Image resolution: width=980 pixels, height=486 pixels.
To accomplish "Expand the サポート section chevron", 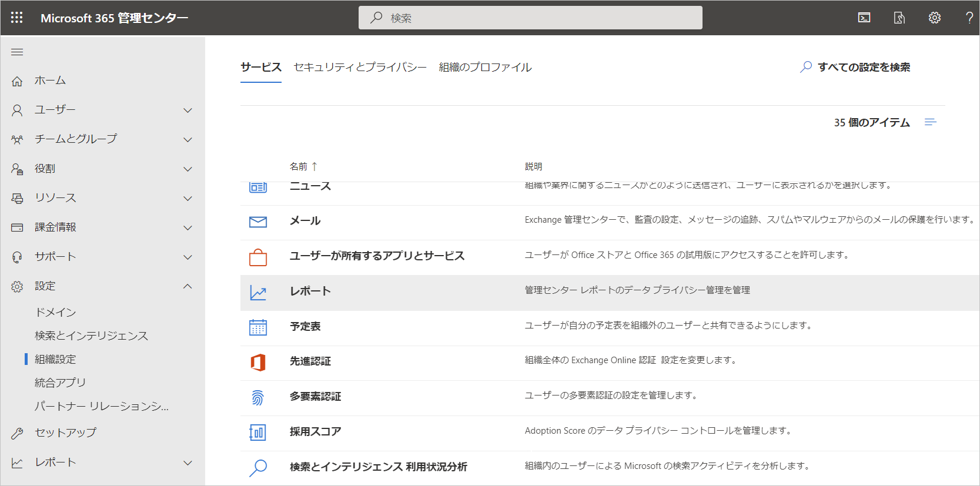I will point(188,257).
